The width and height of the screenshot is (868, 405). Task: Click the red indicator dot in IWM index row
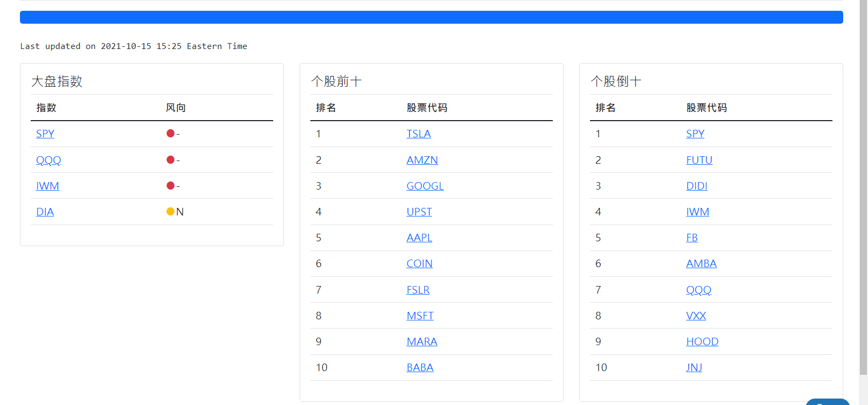(170, 186)
